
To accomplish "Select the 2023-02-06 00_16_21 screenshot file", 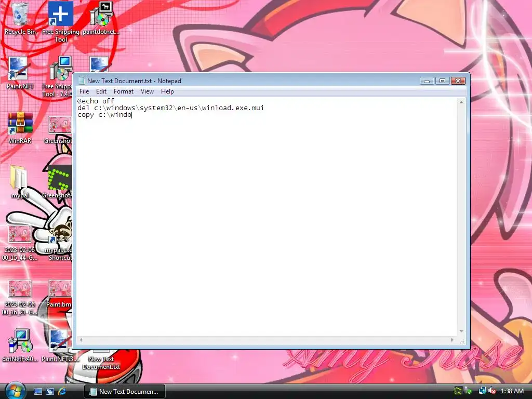I will (19, 298).
